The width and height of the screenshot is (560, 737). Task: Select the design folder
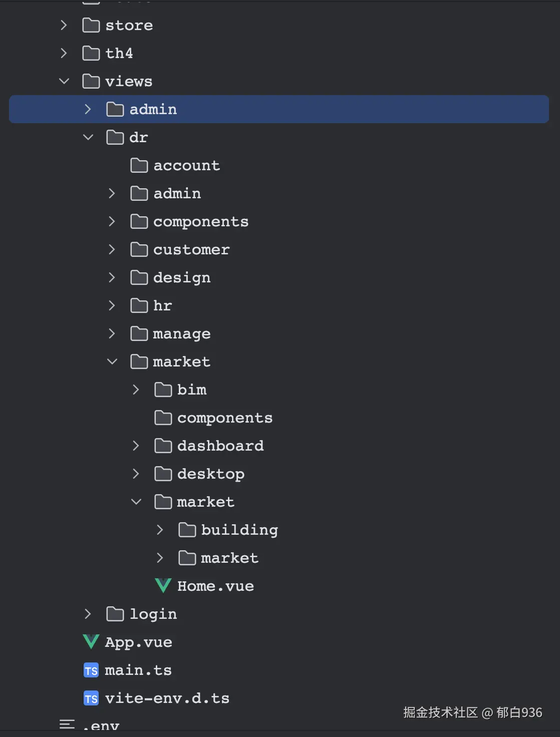pos(182,277)
